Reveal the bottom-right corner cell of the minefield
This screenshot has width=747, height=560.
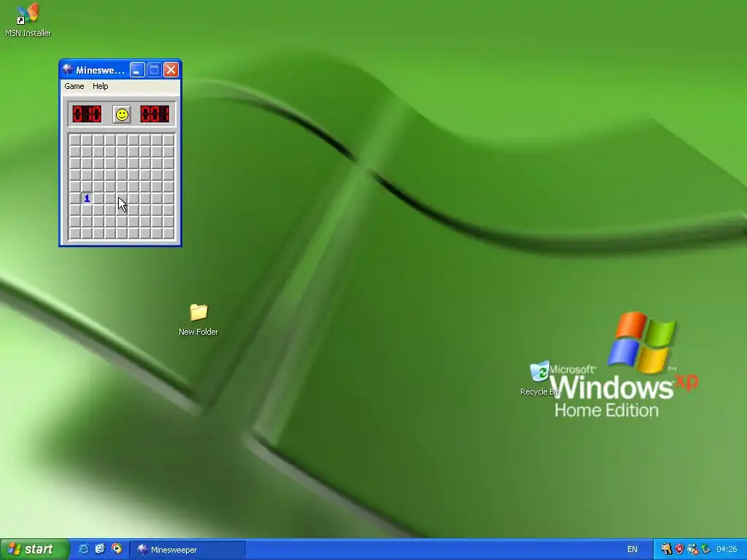[169, 233]
